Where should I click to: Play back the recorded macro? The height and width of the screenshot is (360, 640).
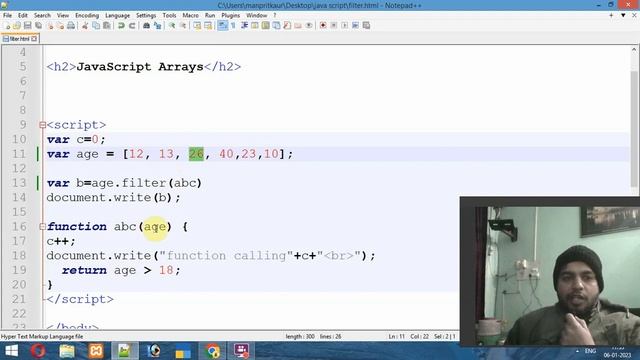point(344,25)
